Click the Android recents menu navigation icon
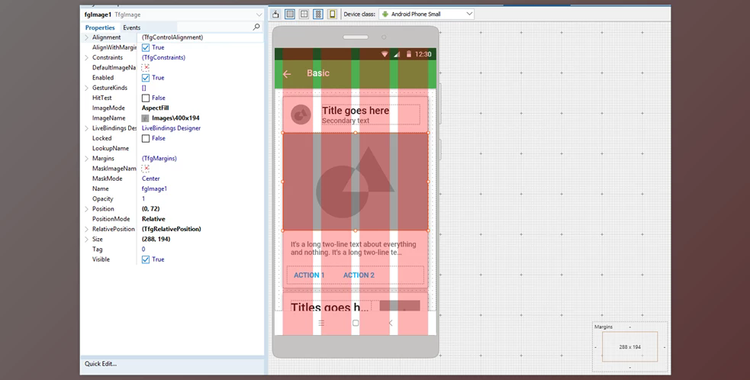Screen dimensions: 750x380 pos(321,323)
